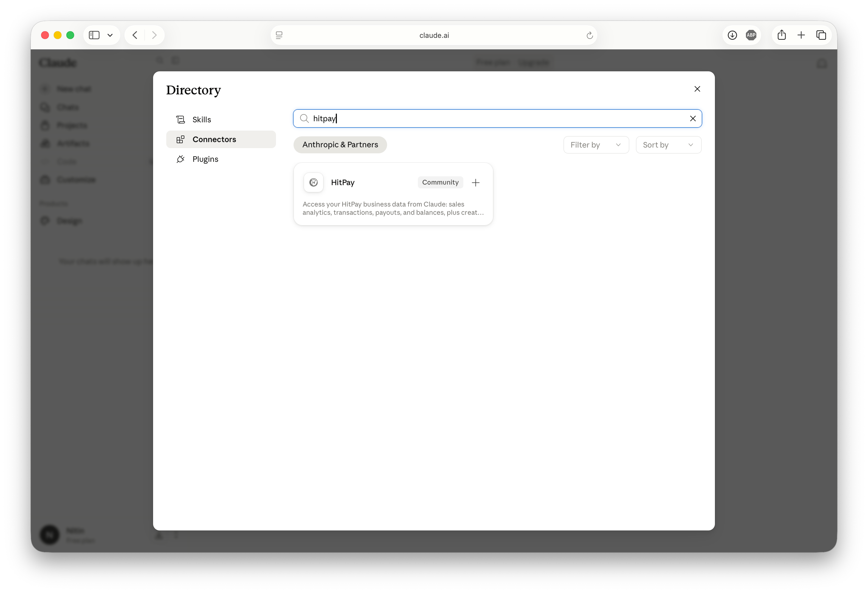
Task: Open a new Safari tab
Action: coord(801,35)
